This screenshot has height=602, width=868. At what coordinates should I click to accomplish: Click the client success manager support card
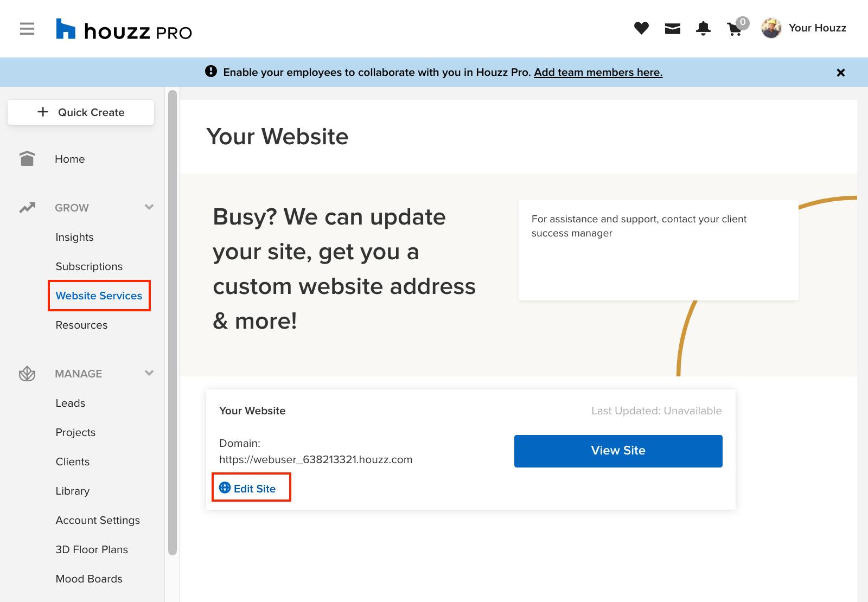[x=658, y=250]
